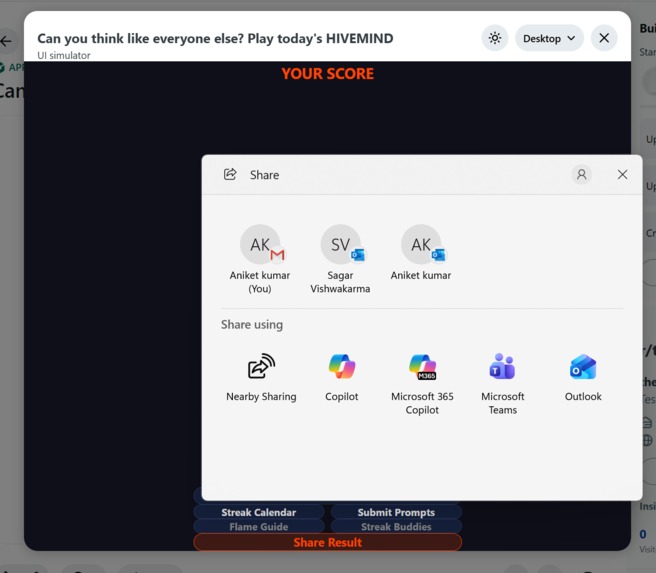Toggle the light/dark theme sun icon
Screen dimensions: 656x573
click(x=495, y=38)
